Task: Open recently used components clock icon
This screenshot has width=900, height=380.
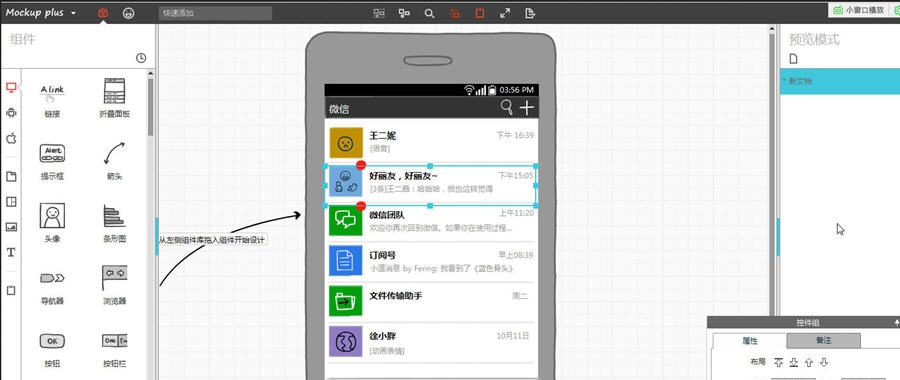Action: (141, 58)
